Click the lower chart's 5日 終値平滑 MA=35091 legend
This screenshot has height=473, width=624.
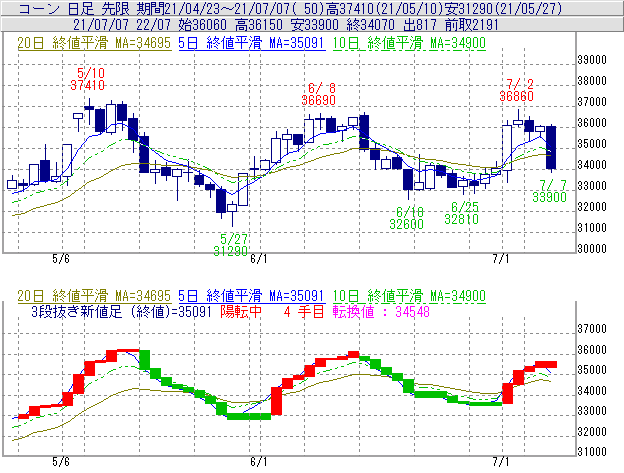[x=252, y=296]
